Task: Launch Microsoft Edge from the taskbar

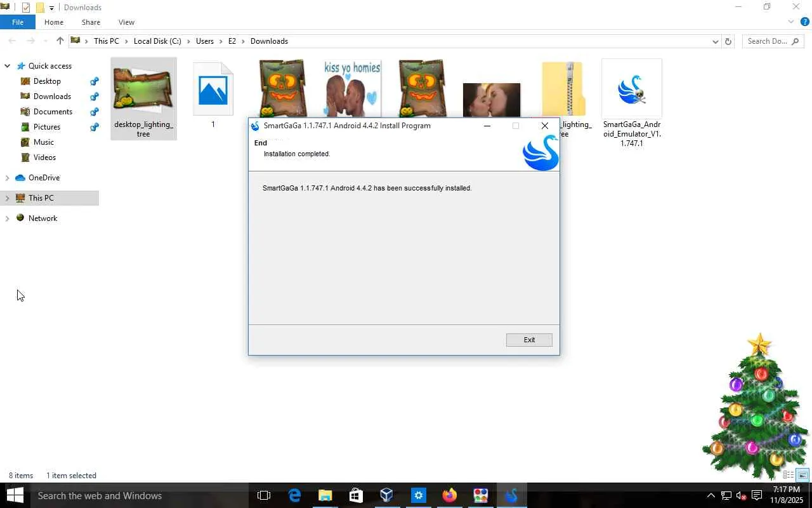Action: 294,495
